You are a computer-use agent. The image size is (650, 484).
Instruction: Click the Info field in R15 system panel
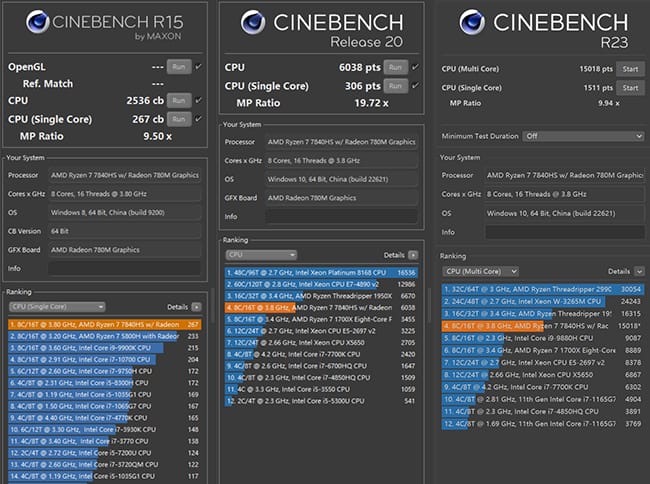pyautogui.click(x=124, y=268)
